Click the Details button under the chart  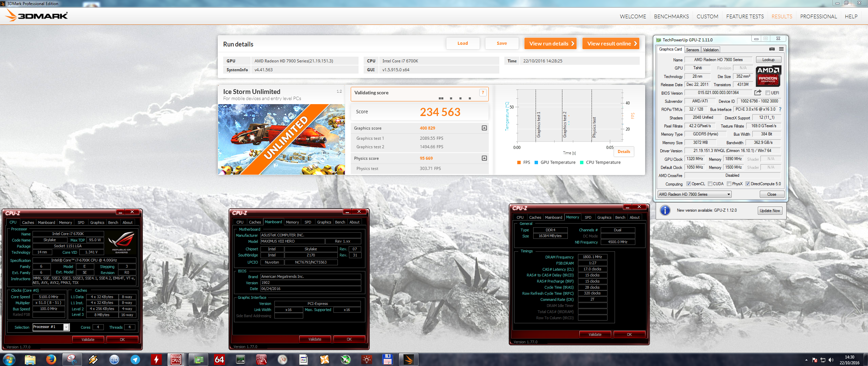tap(624, 152)
